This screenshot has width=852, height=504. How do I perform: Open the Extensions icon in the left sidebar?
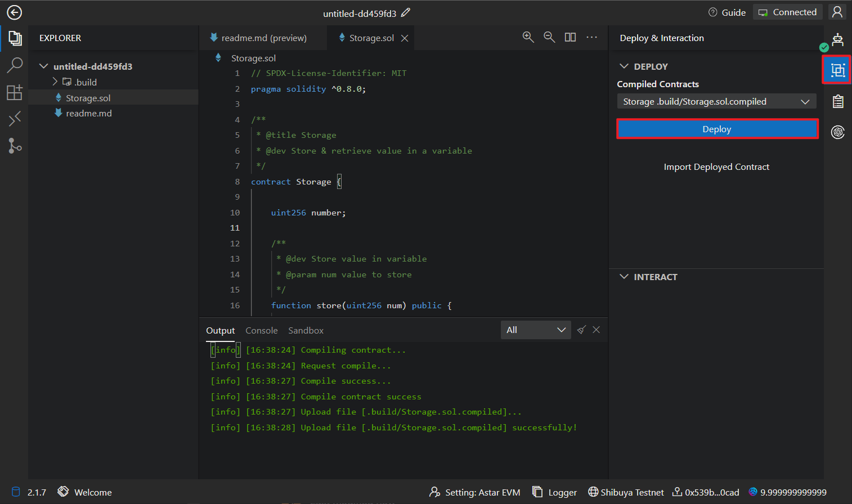tap(15, 92)
